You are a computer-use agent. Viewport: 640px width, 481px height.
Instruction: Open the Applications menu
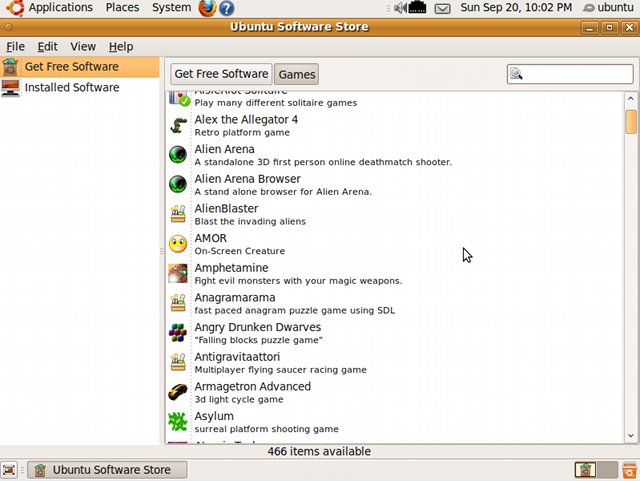(x=61, y=7)
